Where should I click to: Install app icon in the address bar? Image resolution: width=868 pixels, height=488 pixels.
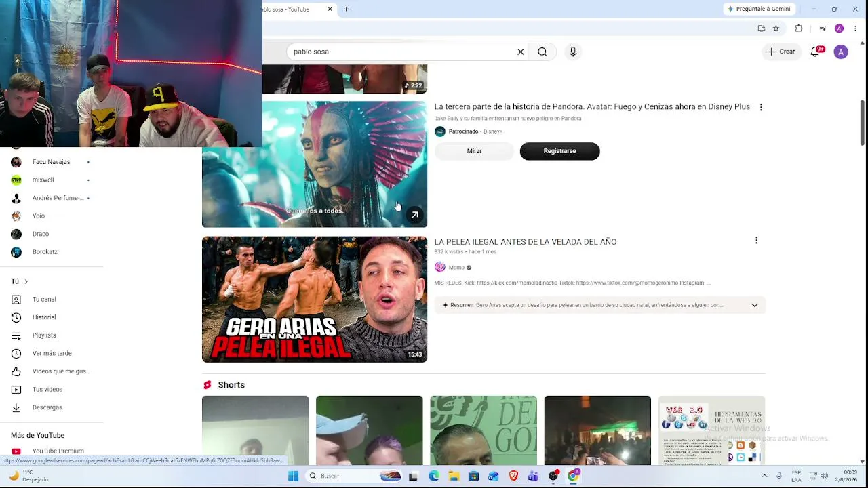762,28
